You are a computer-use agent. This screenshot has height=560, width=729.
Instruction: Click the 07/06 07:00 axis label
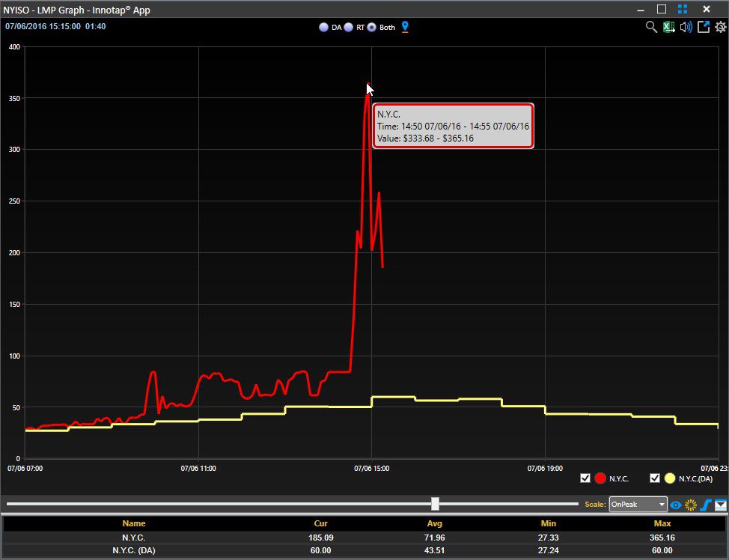pyautogui.click(x=25, y=469)
